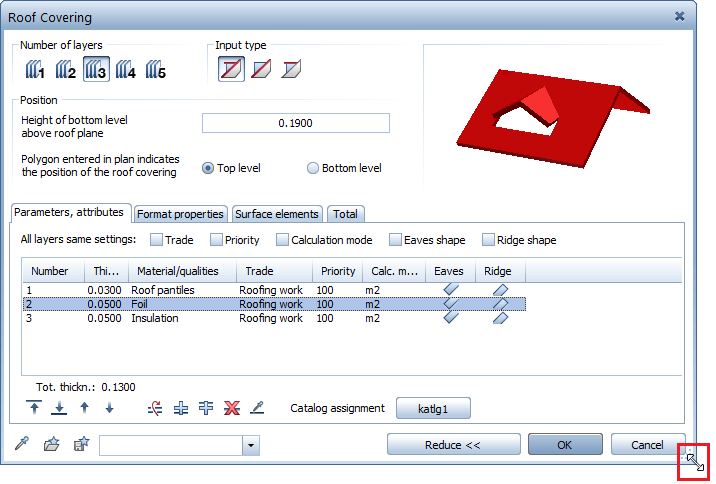The image size is (716, 484).
Task: Tick the Eaves shape checkbox
Action: click(395, 240)
